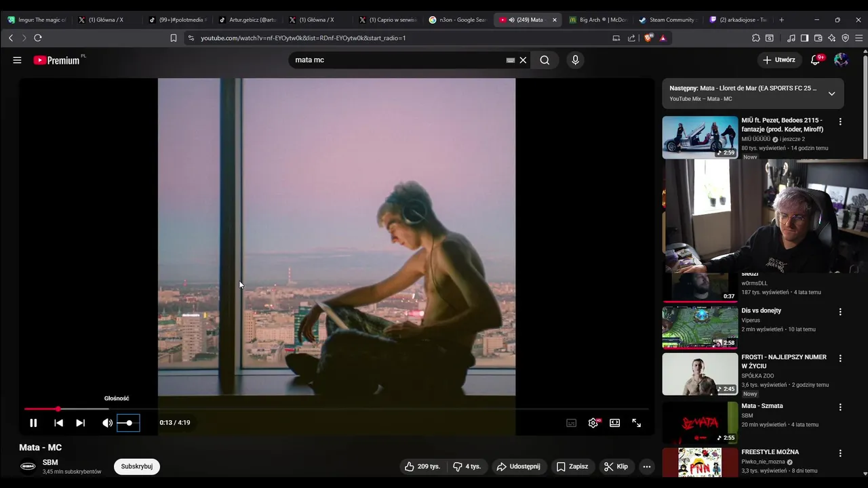
Task: Open the notifications bell
Action: tap(816, 60)
